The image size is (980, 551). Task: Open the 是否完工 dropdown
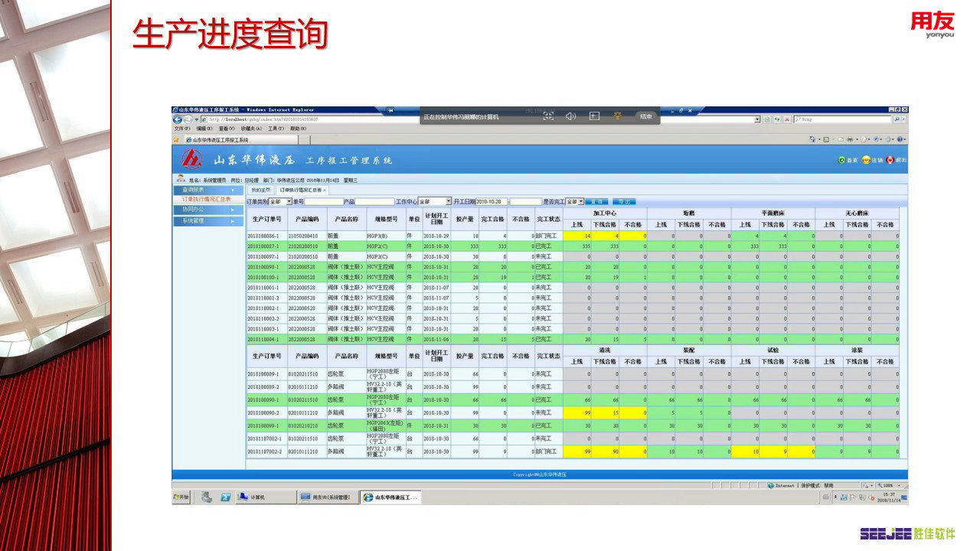pos(580,201)
